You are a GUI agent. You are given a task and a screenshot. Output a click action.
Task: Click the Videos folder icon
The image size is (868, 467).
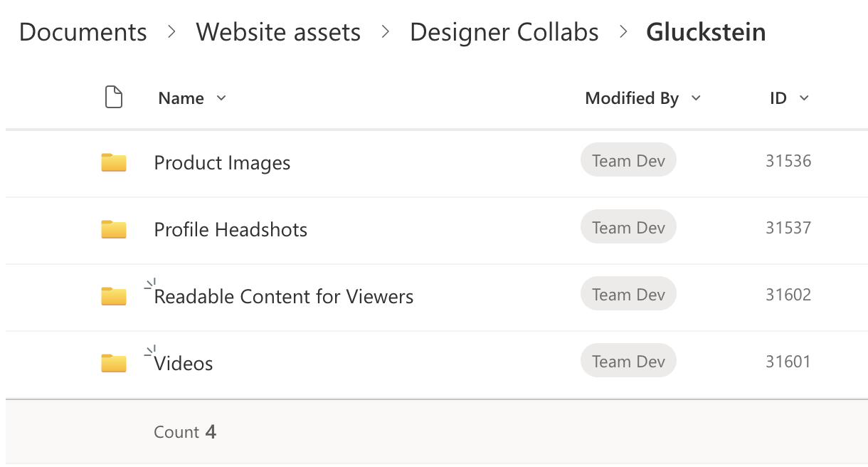click(114, 363)
